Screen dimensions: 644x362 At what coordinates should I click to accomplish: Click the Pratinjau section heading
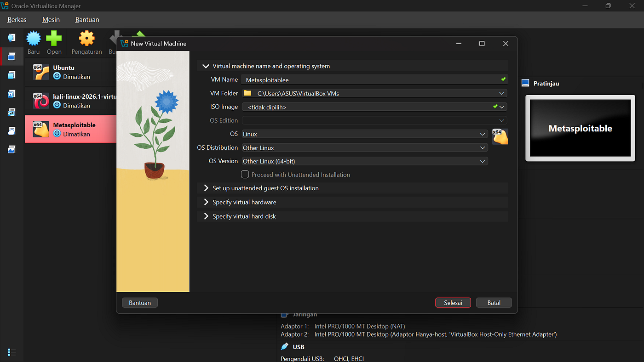tap(546, 84)
